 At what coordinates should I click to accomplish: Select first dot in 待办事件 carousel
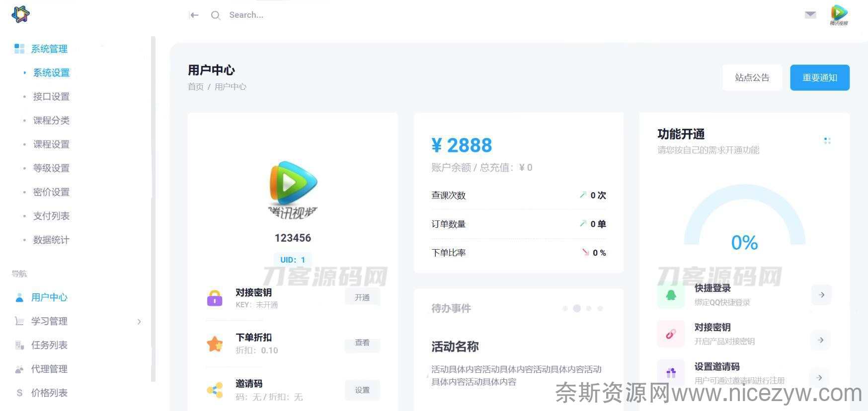pos(565,308)
